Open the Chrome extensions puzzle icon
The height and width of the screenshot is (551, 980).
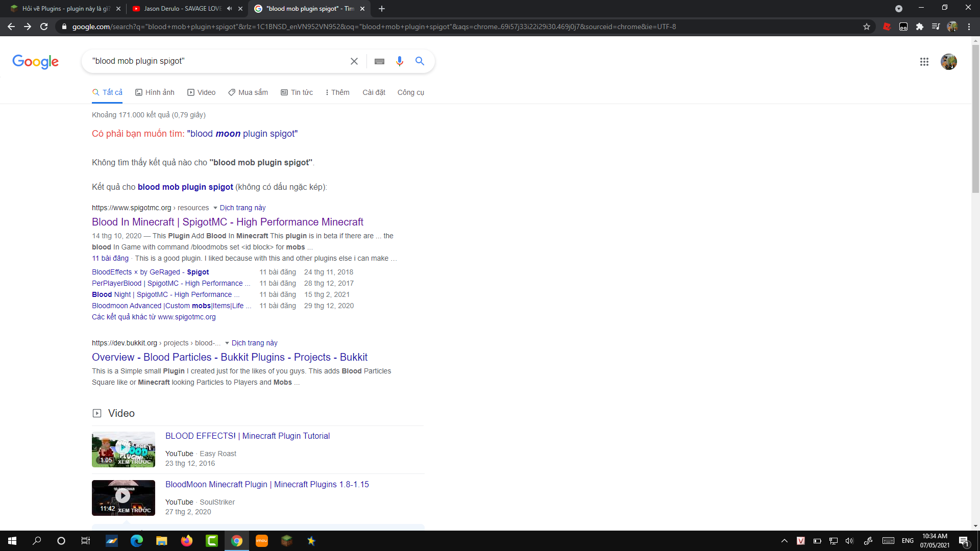[919, 27]
